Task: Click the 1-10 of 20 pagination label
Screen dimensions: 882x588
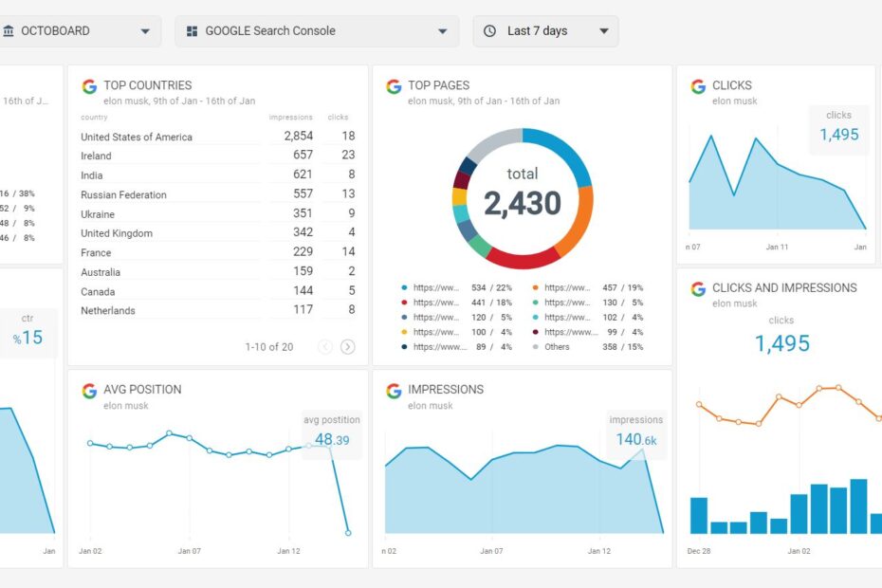Action: pyautogui.click(x=269, y=347)
